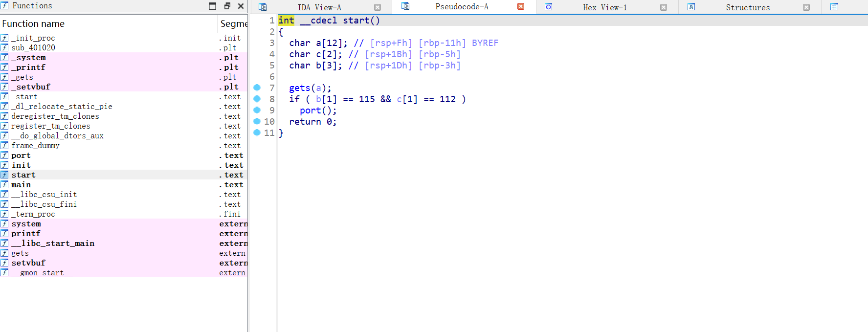Close the IDA View-A tab
The width and height of the screenshot is (868, 332).
tap(378, 7)
